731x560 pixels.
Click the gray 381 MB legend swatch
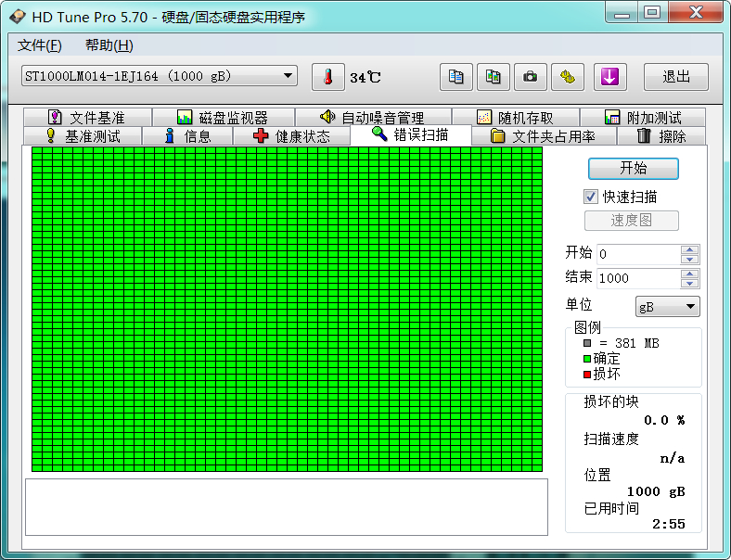tap(587, 343)
